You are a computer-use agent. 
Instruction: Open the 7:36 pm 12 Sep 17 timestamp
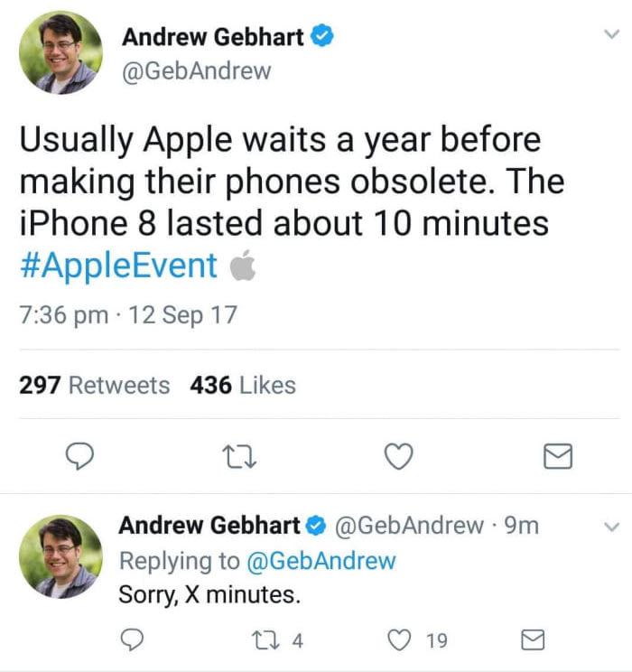click(x=128, y=315)
